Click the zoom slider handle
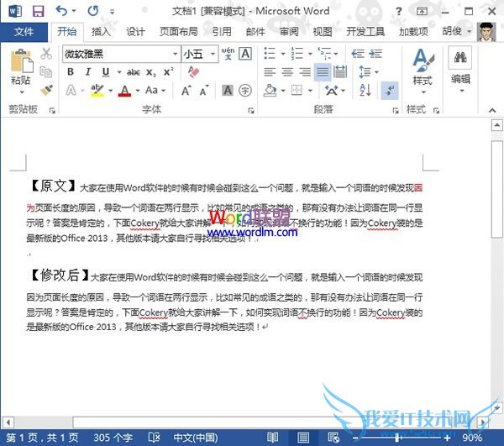 [397, 438]
